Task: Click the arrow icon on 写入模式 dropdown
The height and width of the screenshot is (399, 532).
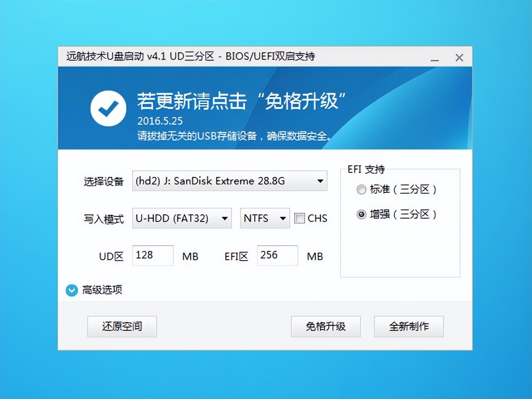Action: 225,218
